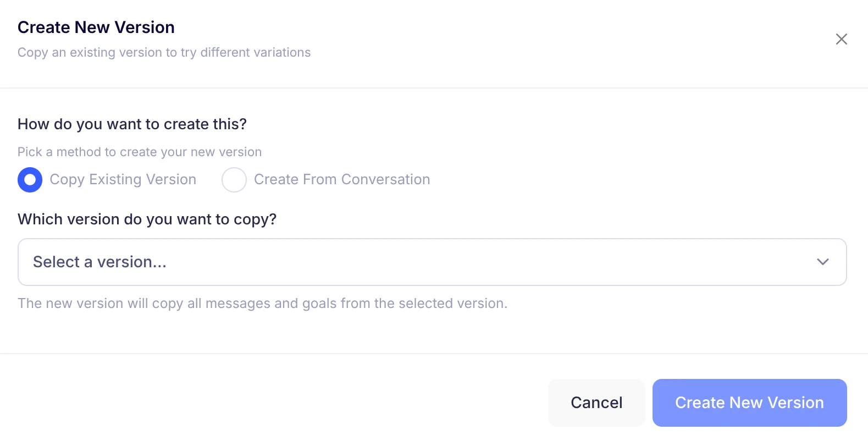This screenshot has width=868, height=446.
Task: Click the Create New Version dialog title
Action: coord(96,27)
